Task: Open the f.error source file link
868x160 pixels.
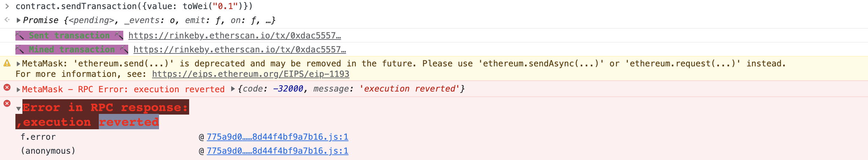Action: (277, 137)
